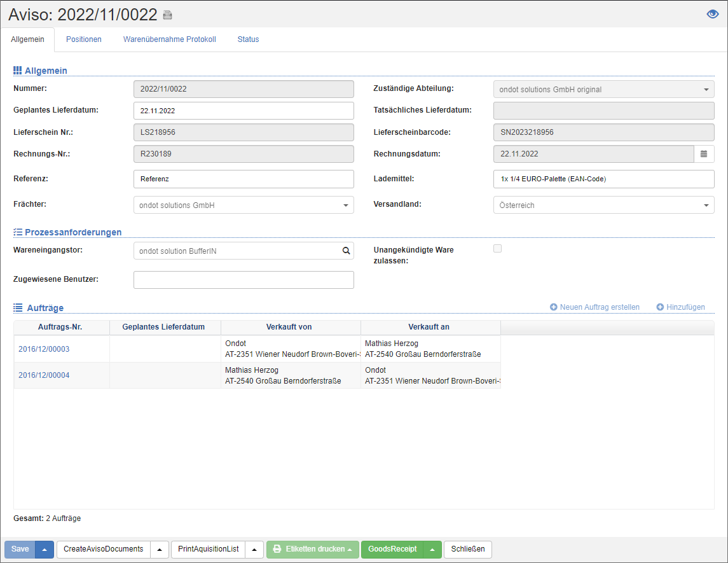Screen dimensions: 728x563
Task: Click the plus icon for Neuen Auftrag erstellen
Action: (x=554, y=307)
